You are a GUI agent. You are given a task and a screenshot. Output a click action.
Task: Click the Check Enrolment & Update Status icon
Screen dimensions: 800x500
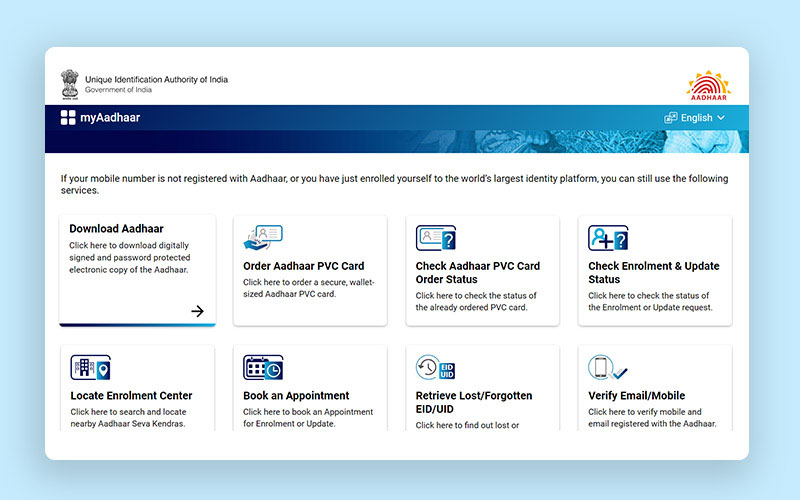coord(608,238)
